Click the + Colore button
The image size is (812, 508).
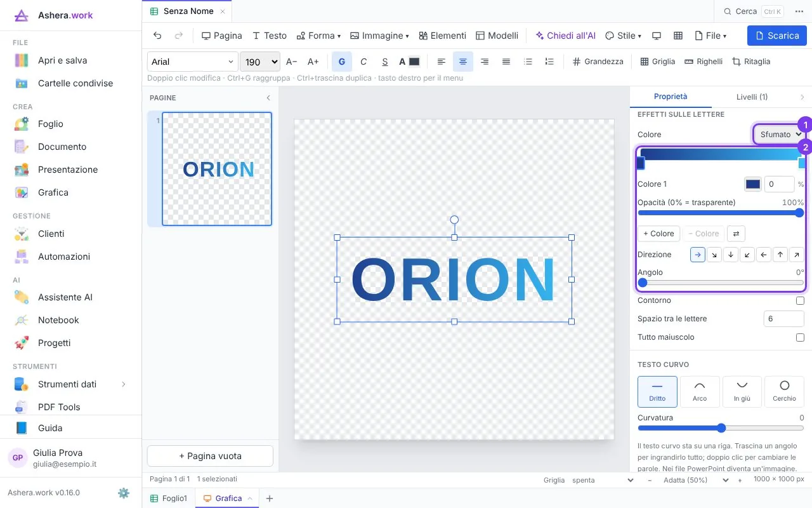[658, 234]
